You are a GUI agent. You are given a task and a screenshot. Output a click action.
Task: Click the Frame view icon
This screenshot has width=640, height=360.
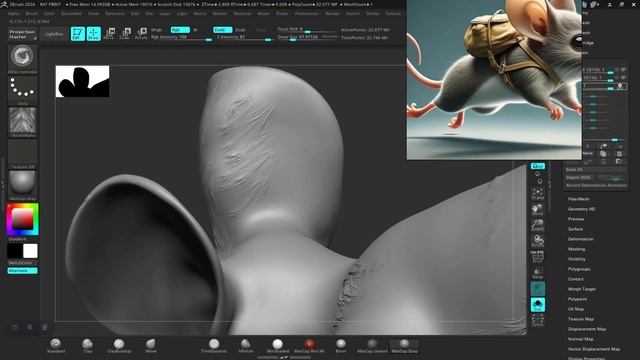[538, 193]
